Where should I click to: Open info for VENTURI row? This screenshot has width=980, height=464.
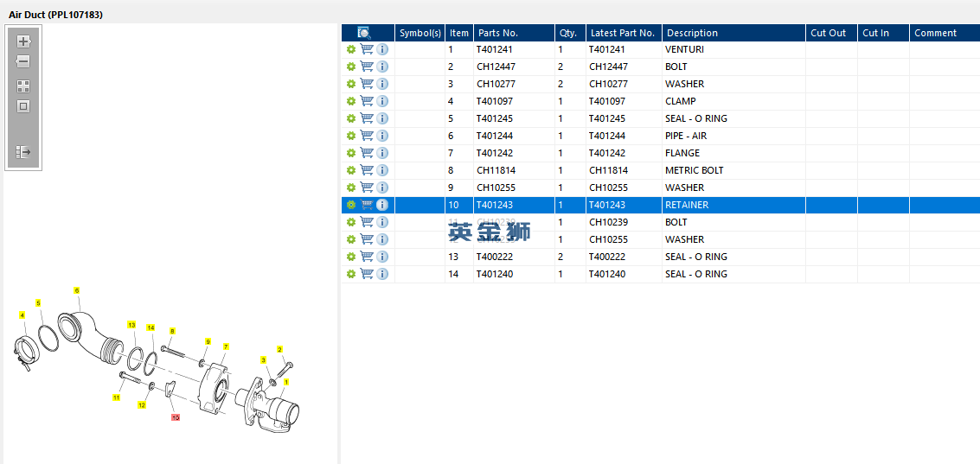point(382,49)
